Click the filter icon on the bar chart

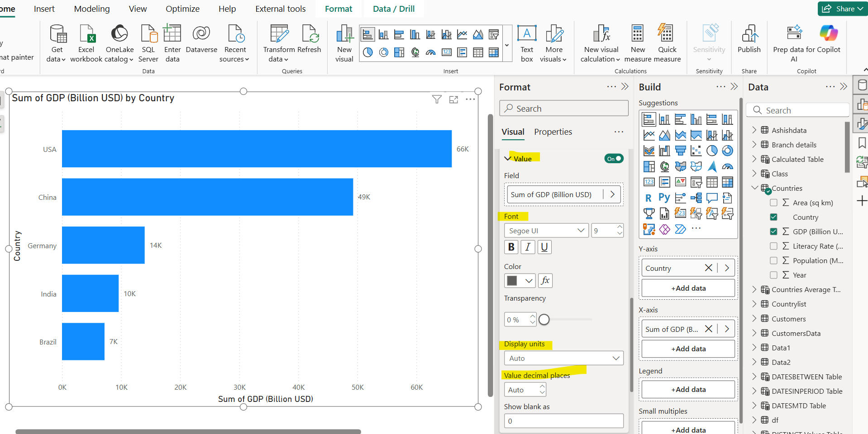[x=437, y=99]
